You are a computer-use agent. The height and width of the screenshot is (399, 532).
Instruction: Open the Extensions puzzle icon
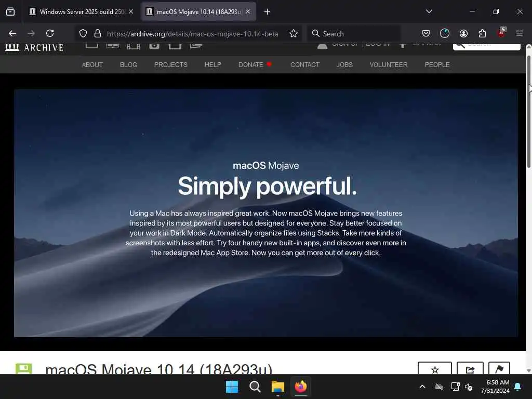click(482, 33)
